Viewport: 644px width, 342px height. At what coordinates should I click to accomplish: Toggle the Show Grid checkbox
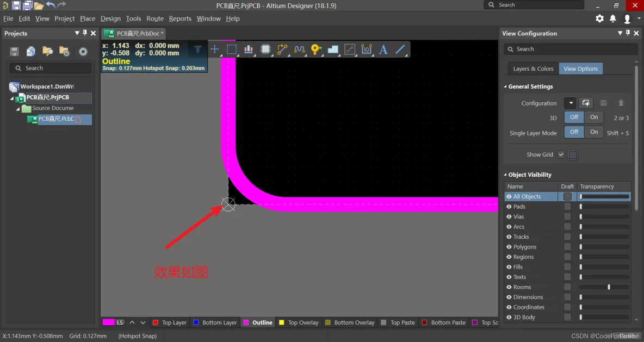(561, 155)
